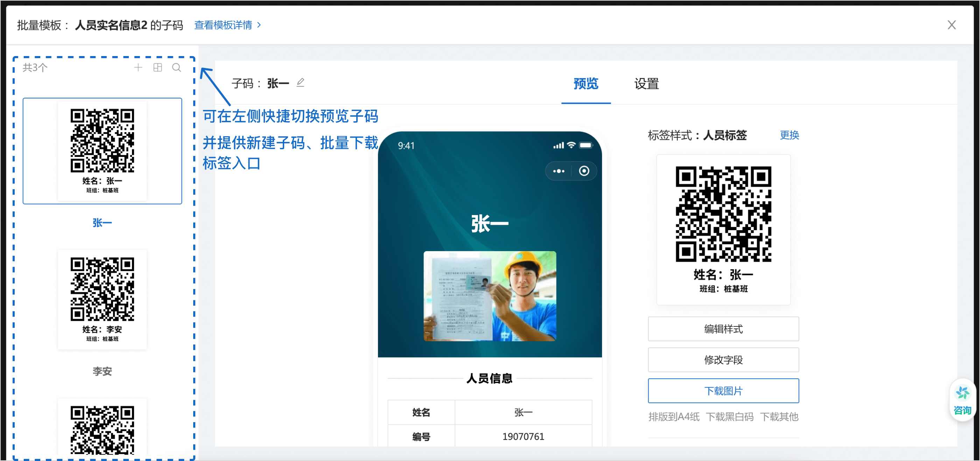Click the 下载其他 link
This screenshot has width=980, height=461.
[779, 417]
